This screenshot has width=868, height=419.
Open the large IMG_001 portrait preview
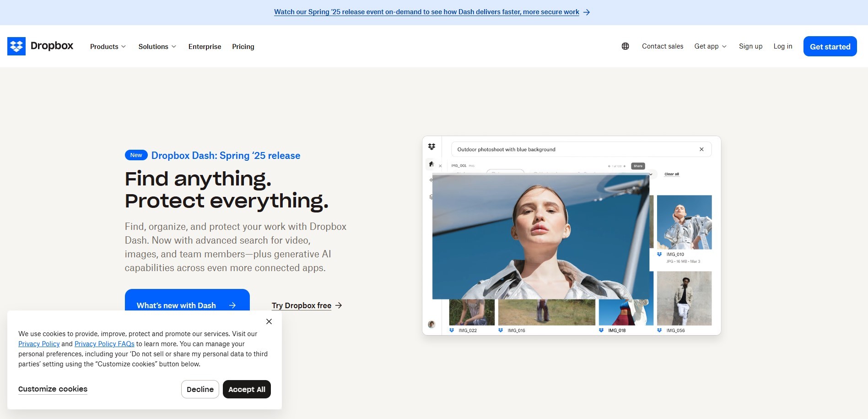[541, 236]
